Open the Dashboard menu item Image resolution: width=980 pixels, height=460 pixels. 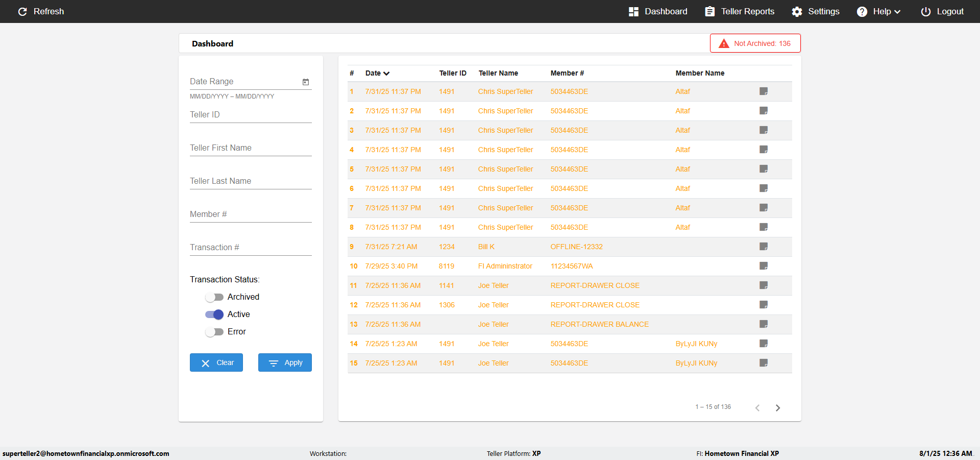(658, 11)
